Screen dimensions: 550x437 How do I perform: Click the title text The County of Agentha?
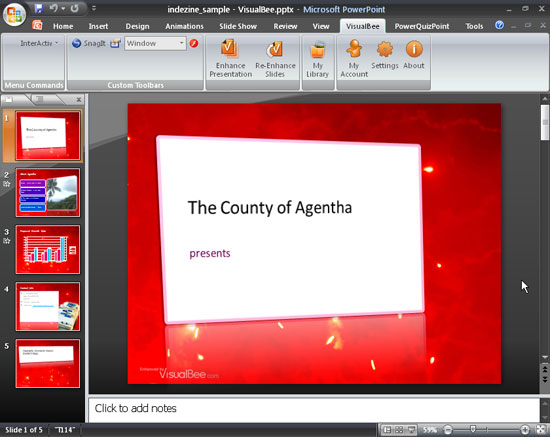270,207
